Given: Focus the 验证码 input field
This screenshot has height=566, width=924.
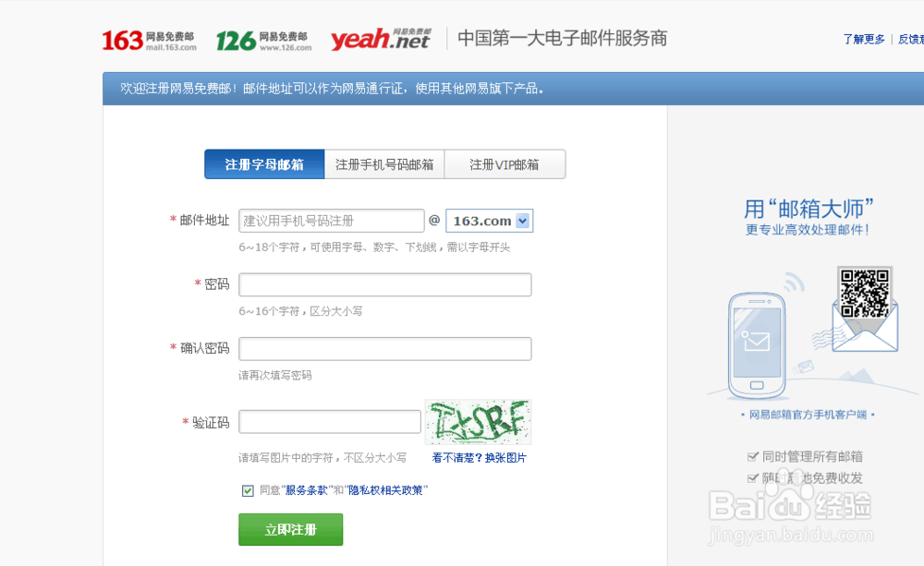Looking at the screenshot, I should 330,422.
